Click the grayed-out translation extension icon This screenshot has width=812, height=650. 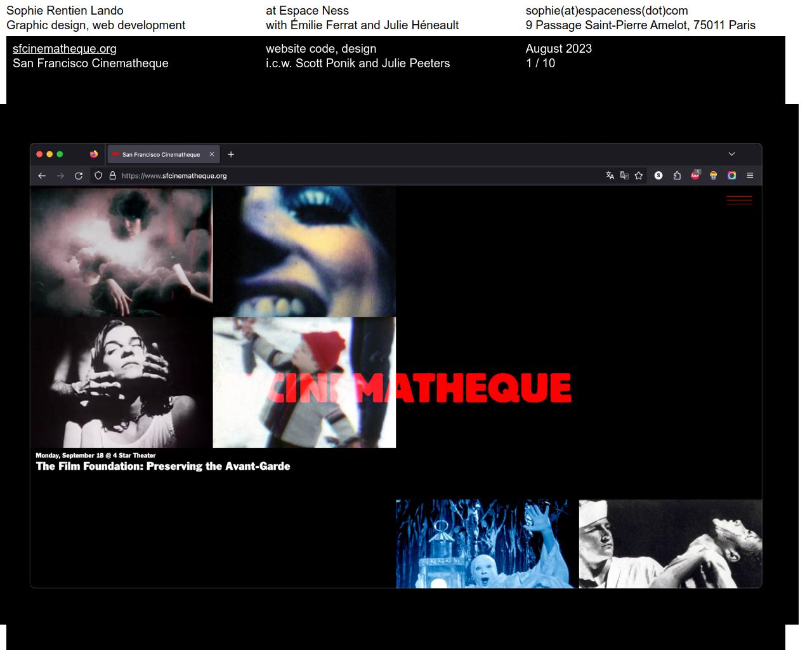pyautogui.click(x=624, y=176)
